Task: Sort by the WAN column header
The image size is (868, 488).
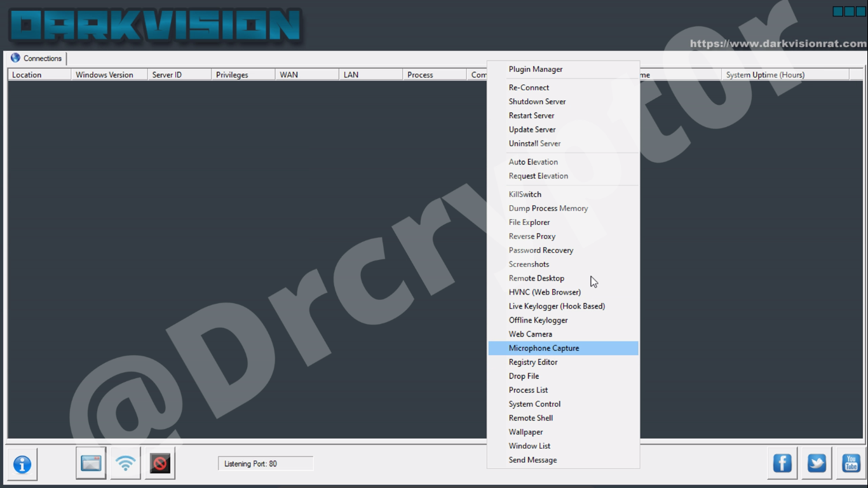Action: pos(308,75)
